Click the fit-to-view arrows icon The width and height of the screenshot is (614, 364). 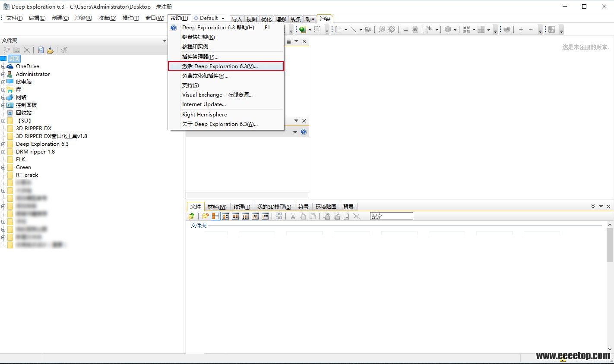point(466,29)
